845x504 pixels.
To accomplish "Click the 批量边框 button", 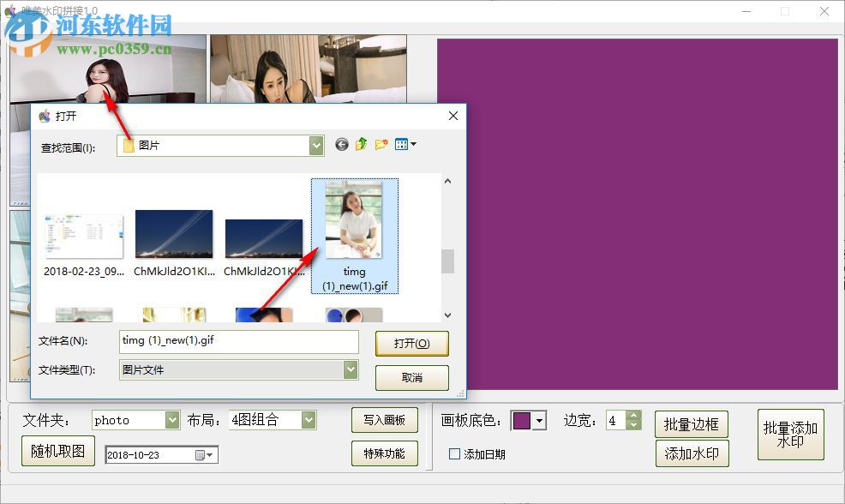I will click(x=692, y=424).
